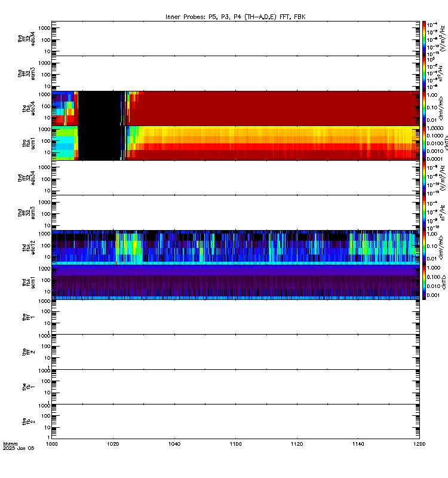Click the tha fbk scm1 spectrogram

click(235, 143)
